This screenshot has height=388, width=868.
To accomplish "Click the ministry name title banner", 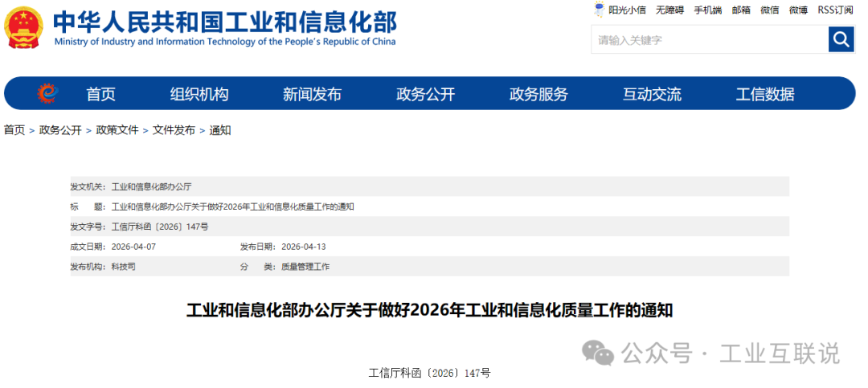I will pyautogui.click(x=225, y=22).
